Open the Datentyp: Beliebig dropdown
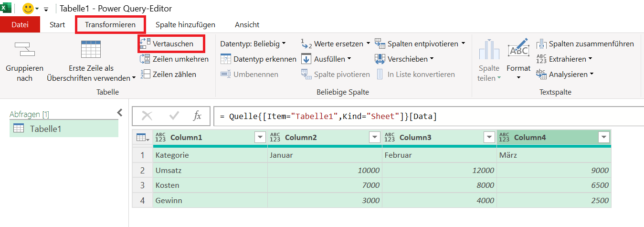644x227 pixels. pyautogui.click(x=253, y=43)
